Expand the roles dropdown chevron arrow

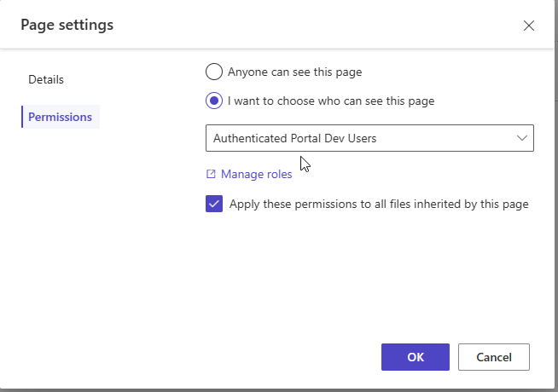[x=523, y=138]
